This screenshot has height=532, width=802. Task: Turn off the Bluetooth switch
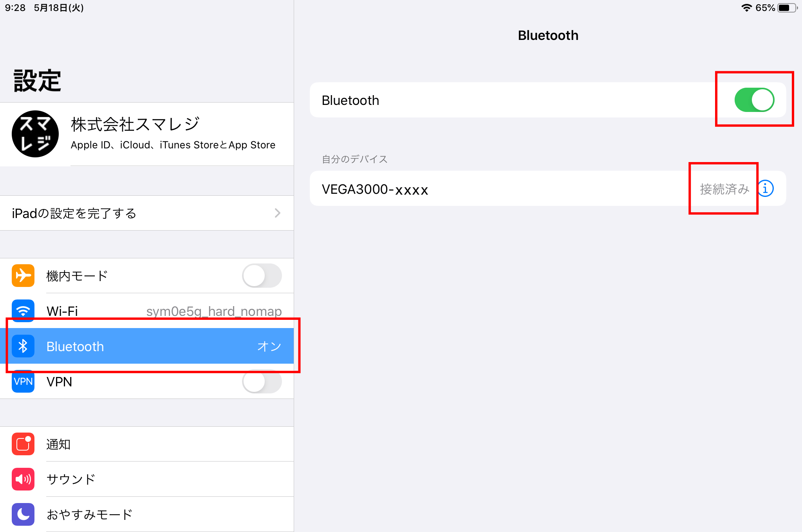pyautogui.click(x=754, y=100)
